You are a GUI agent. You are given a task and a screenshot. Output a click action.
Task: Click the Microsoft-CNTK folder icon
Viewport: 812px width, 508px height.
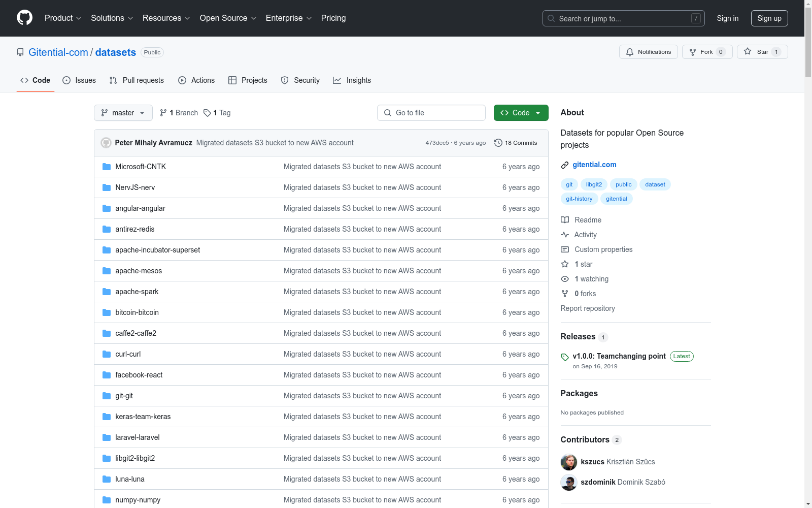click(107, 167)
